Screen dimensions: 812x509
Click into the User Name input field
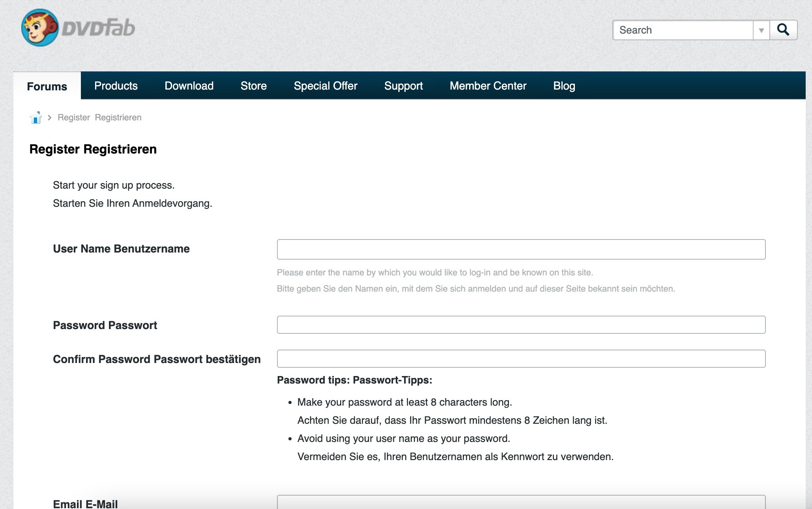click(521, 249)
